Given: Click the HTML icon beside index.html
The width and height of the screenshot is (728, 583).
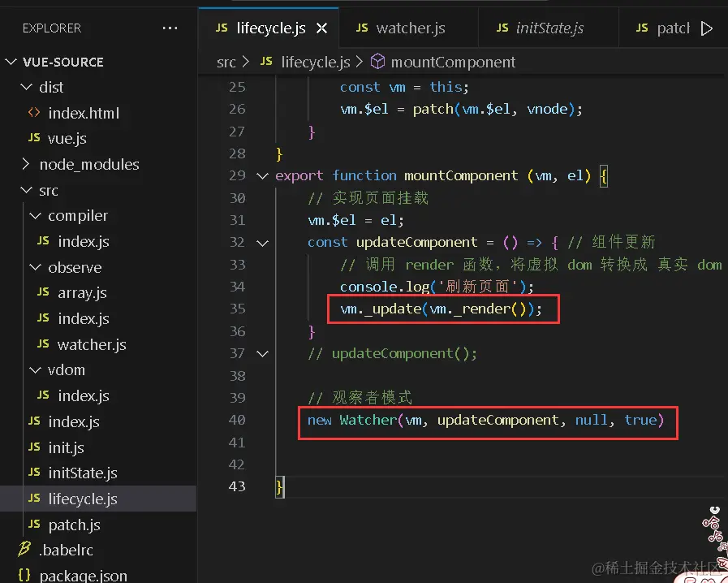Looking at the screenshot, I should pyautogui.click(x=34, y=112).
